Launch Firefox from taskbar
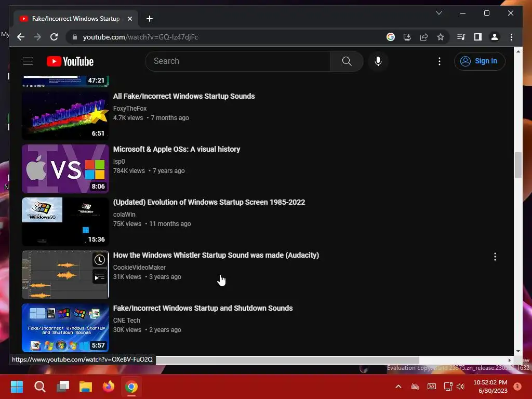 109,387
